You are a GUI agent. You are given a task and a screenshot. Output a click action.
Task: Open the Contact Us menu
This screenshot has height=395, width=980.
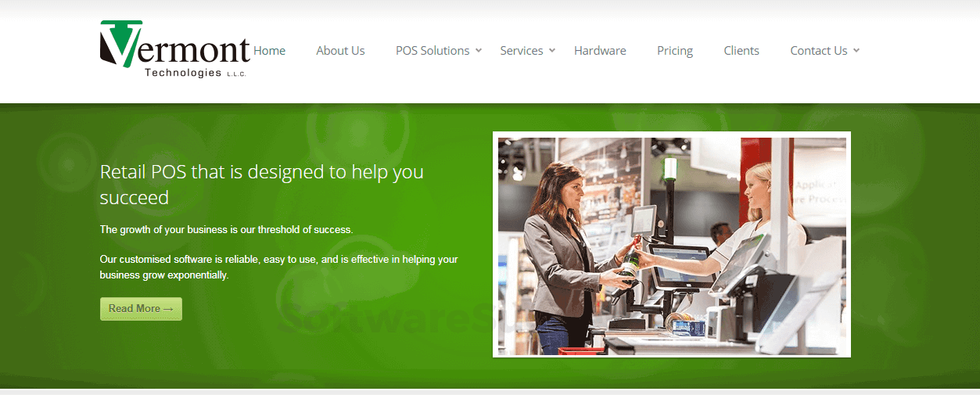819,50
